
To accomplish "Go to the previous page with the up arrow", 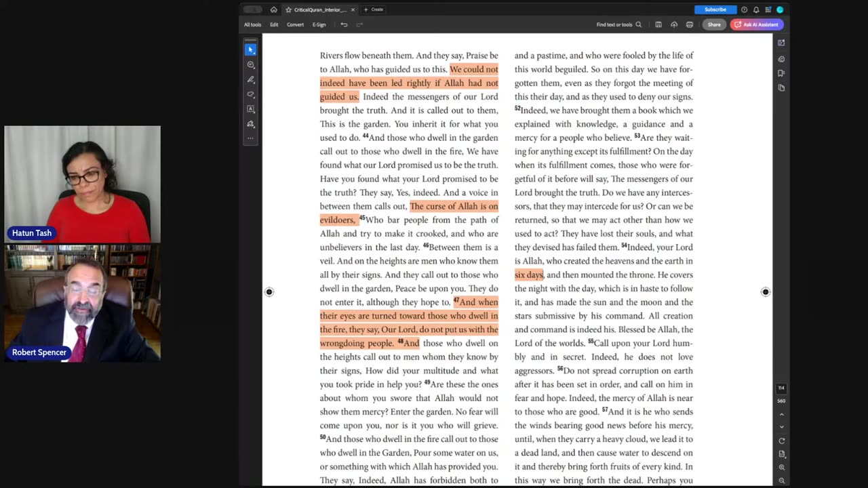I will pyautogui.click(x=781, y=414).
